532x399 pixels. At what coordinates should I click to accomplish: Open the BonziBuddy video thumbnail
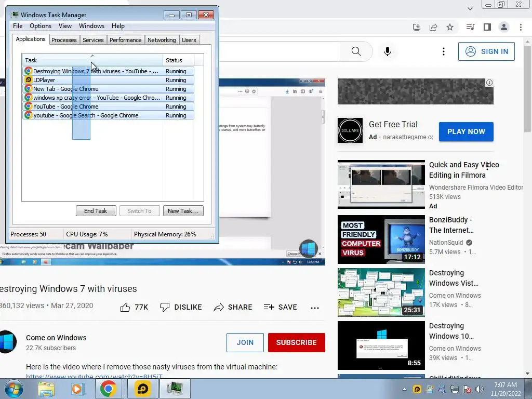tap(381, 240)
